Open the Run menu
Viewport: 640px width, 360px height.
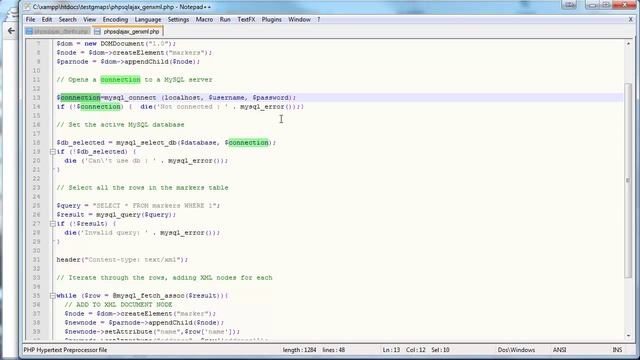[225, 19]
